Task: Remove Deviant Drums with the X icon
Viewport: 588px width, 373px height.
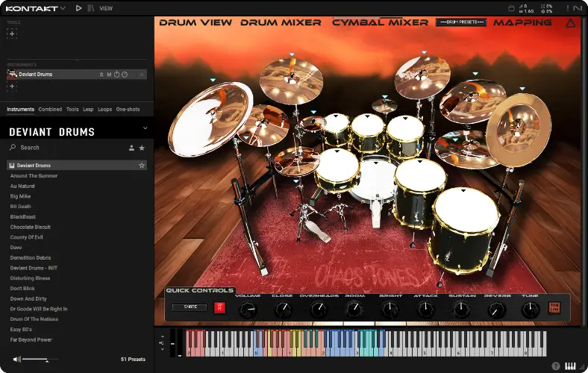Action: (142, 75)
